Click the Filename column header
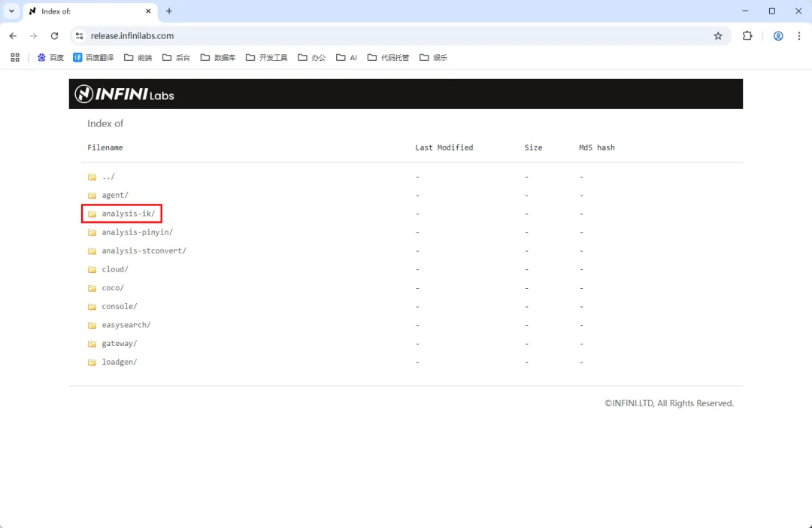This screenshot has width=812, height=528. point(105,147)
